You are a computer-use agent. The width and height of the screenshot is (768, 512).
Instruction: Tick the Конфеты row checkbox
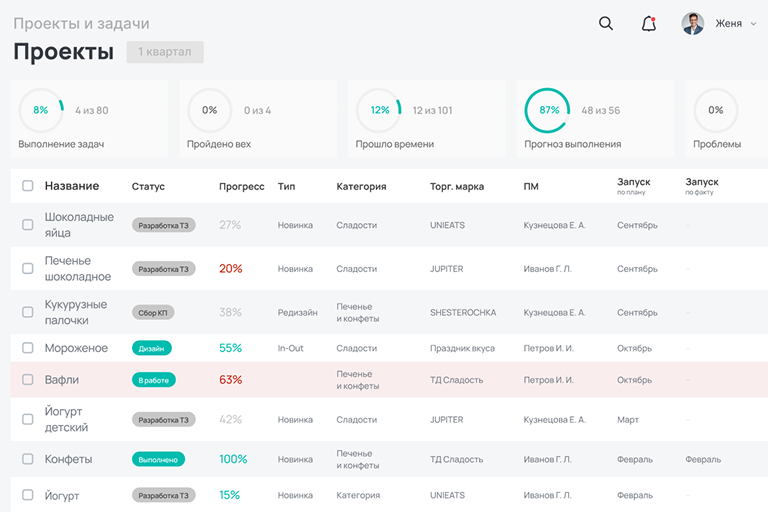(28, 459)
